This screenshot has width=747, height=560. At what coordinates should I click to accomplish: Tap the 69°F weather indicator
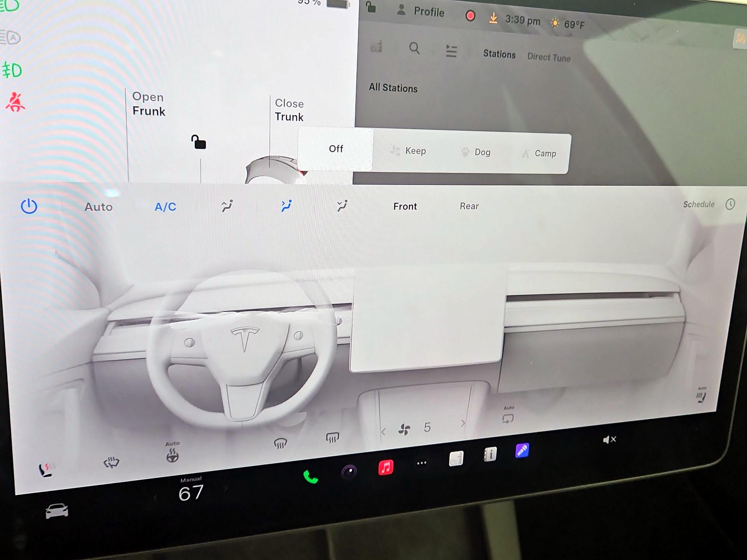coord(568,24)
